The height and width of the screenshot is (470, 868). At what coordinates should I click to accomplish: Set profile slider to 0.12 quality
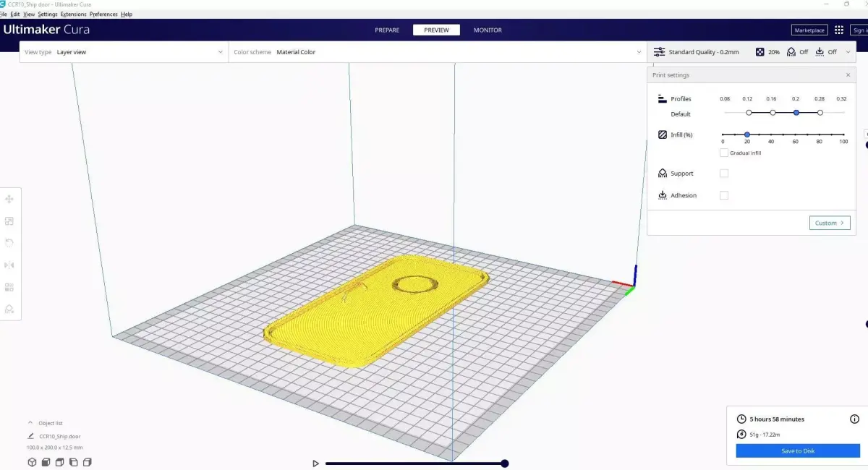(x=748, y=113)
